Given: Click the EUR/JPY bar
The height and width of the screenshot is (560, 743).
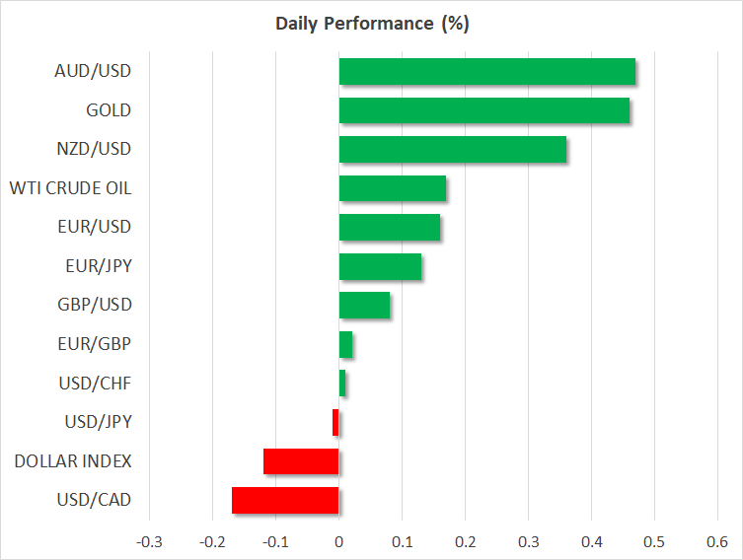Looking at the screenshot, I should click(380, 266).
